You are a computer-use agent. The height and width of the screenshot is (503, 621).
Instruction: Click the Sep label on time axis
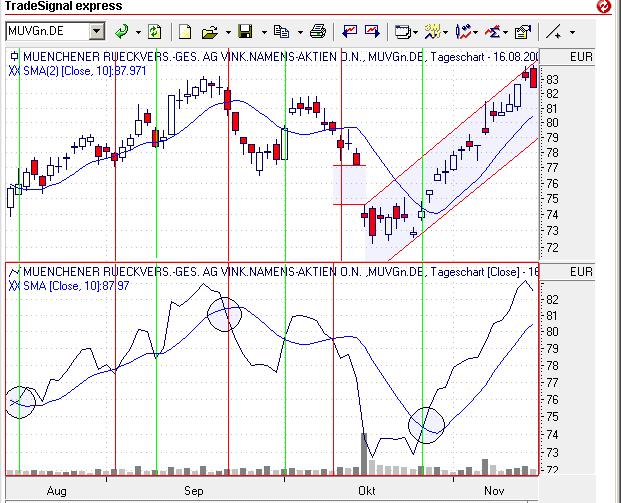(x=194, y=491)
